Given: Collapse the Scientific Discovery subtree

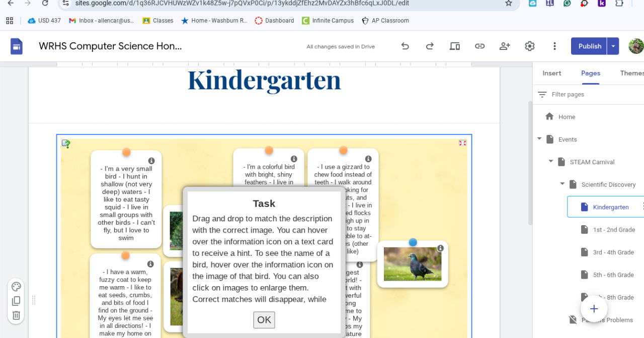Looking at the screenshot, I should click(562, 184).
